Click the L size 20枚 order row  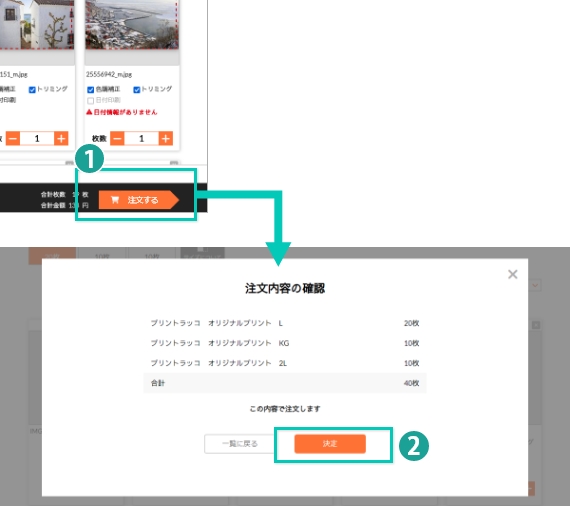pyautogui.click(x=285, y=323)
